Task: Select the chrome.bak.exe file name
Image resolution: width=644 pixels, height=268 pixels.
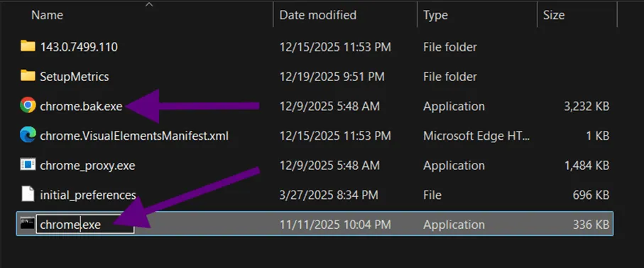Action: click(82, 107)
